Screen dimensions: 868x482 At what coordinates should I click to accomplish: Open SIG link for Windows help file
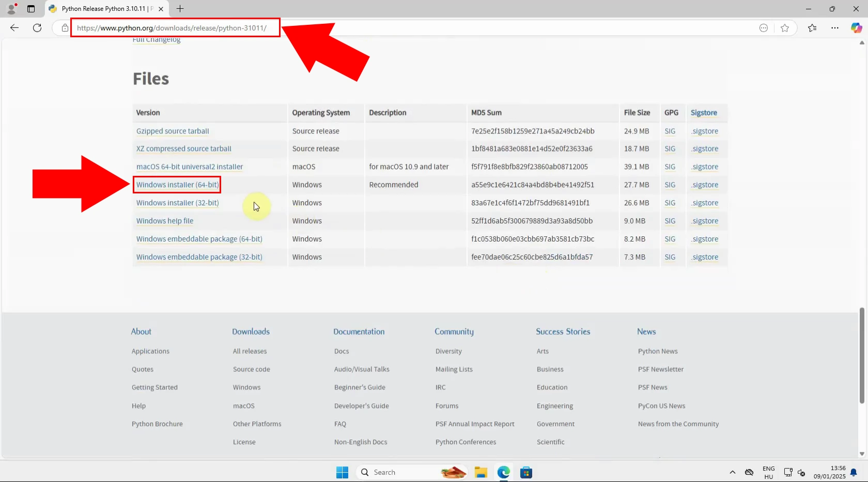pos(670,221)
